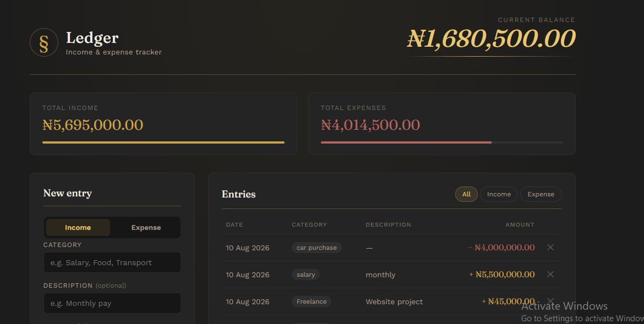
Task: Click the AMOUNT column header
Action: pyautogui.click(x=520, y=224)
